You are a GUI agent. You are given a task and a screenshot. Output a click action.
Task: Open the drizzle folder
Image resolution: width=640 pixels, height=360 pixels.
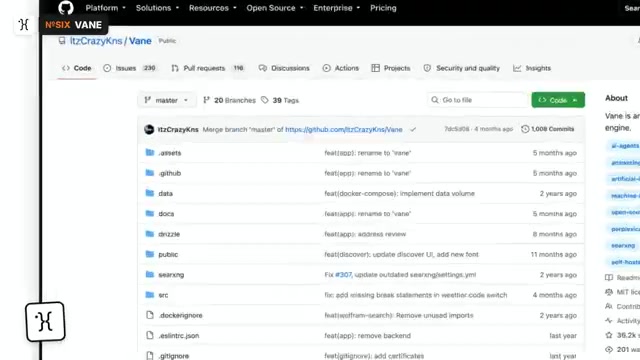tap(169, 234)
